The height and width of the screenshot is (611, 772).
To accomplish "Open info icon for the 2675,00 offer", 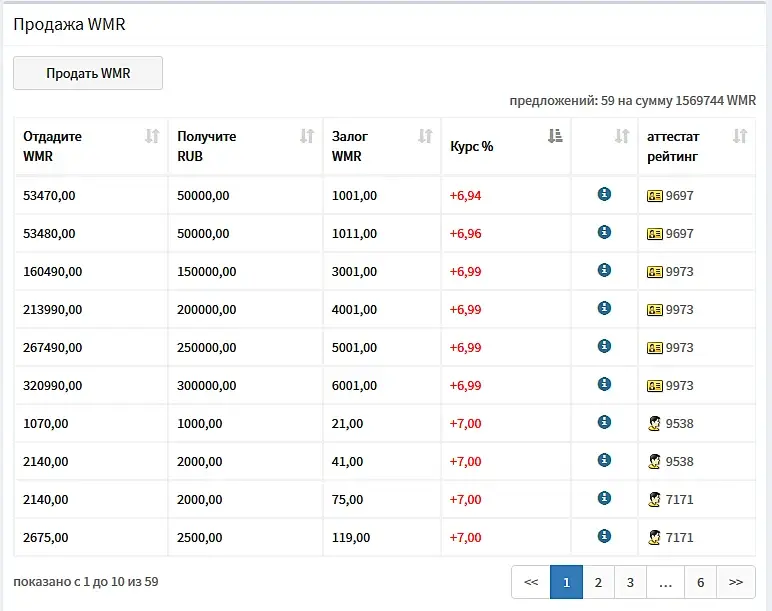I will pyautogui.click(x=604, y=536).
